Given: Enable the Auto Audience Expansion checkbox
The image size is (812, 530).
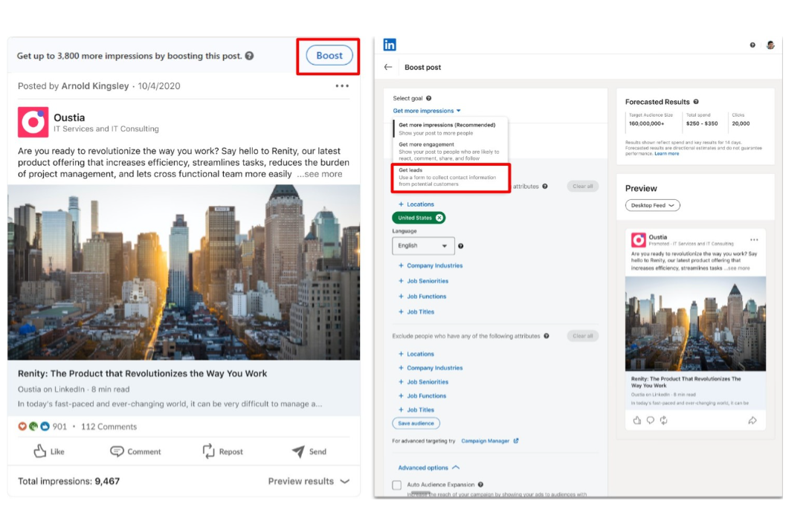Looking at the screenshot, I should coord(396,485).
